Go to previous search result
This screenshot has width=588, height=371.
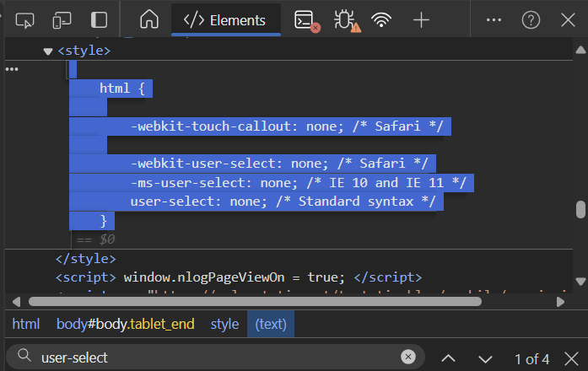coord(448,358)
